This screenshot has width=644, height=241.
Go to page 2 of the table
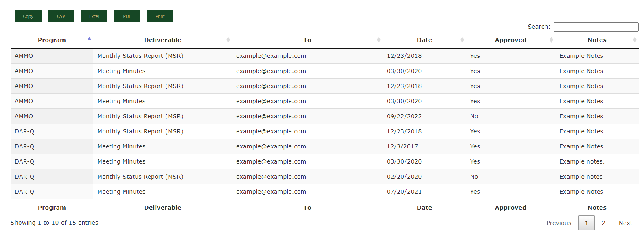point(603,223)
